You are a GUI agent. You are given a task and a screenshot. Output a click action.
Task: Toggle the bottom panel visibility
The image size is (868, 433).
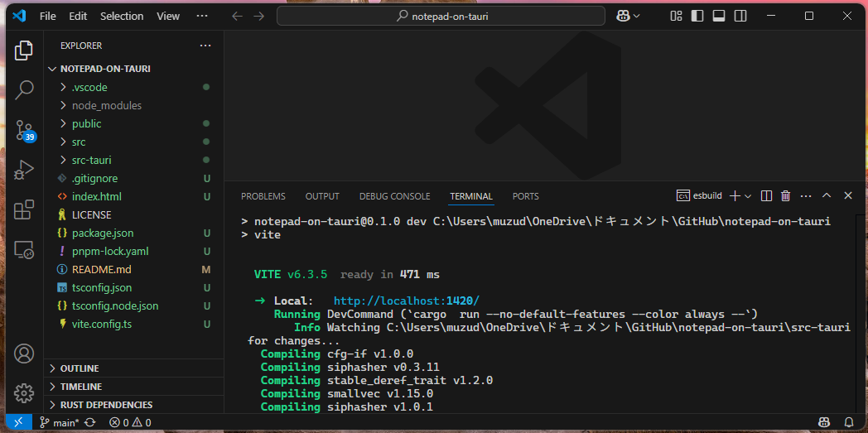pos(719,16)
